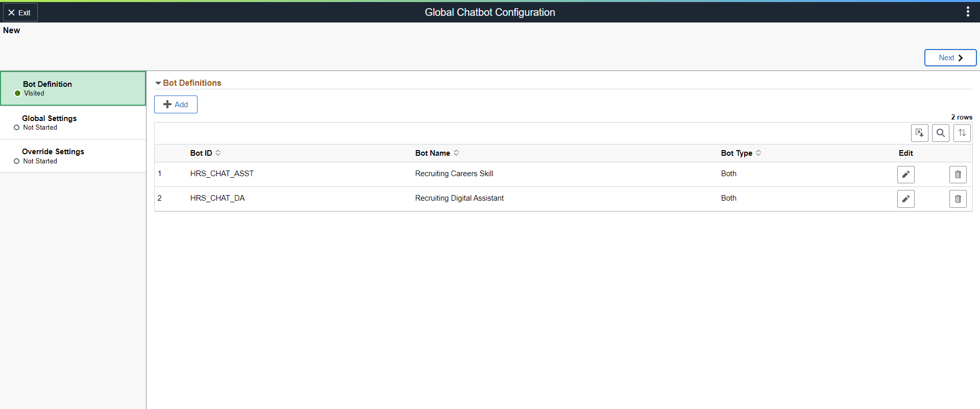This screenshot has width=980, height=409.
Task: Exit the Global Chatbot Configuration
Action: 20,12
